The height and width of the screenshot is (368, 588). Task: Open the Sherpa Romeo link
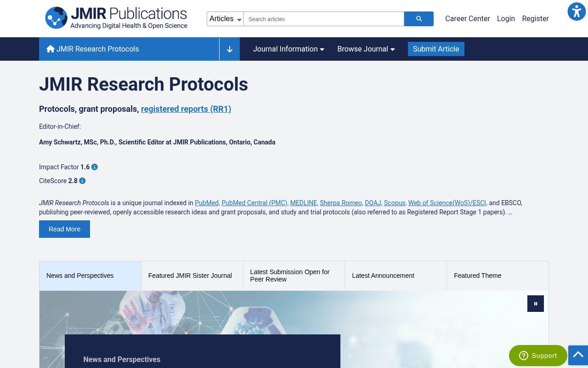click(341, 203)
